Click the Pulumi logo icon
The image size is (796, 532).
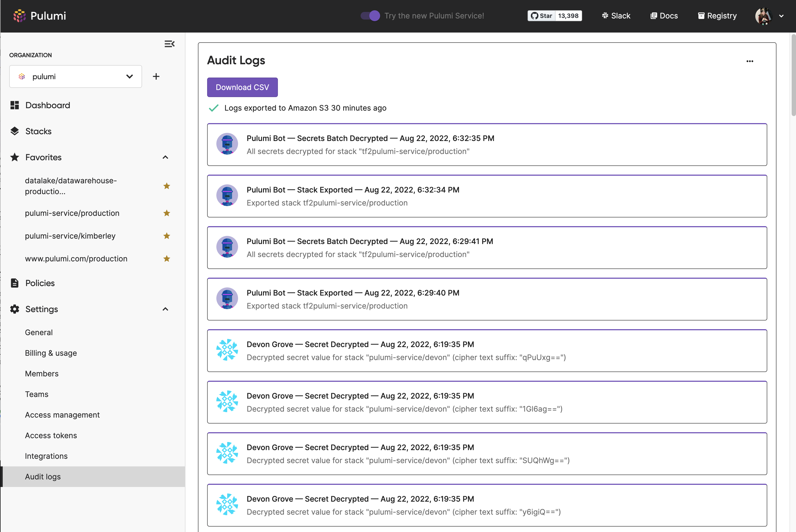click(x=19, y=16)
